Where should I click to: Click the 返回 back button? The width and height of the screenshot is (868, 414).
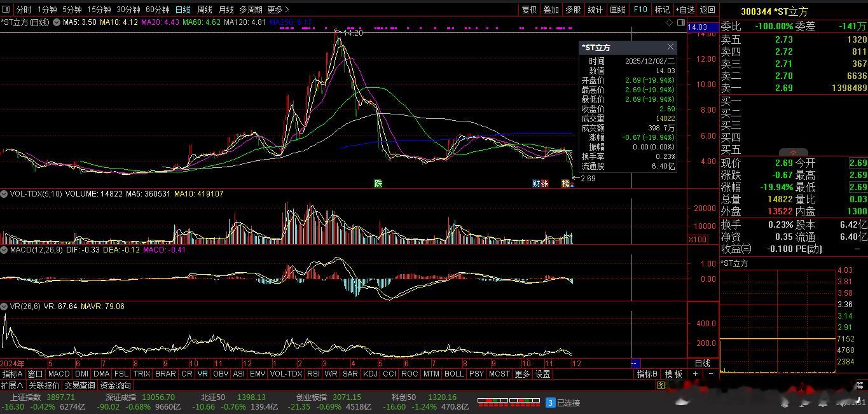pyautogui.click(x=708, y=10)
